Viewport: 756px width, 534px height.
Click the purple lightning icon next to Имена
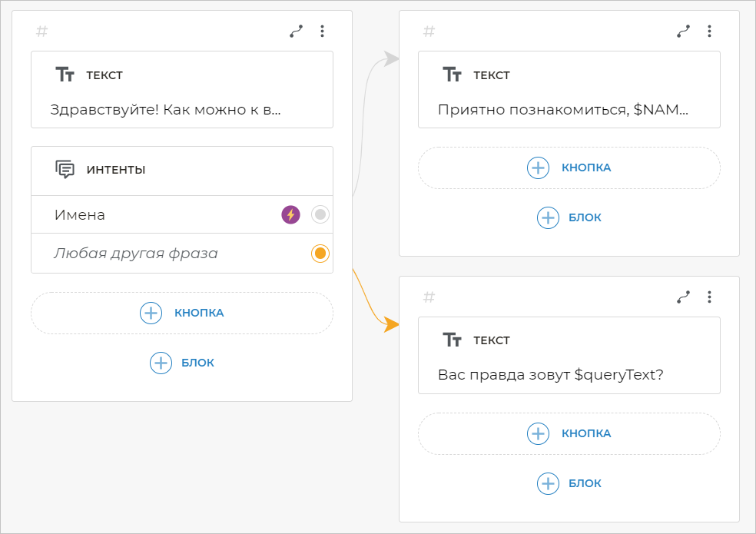290,215
